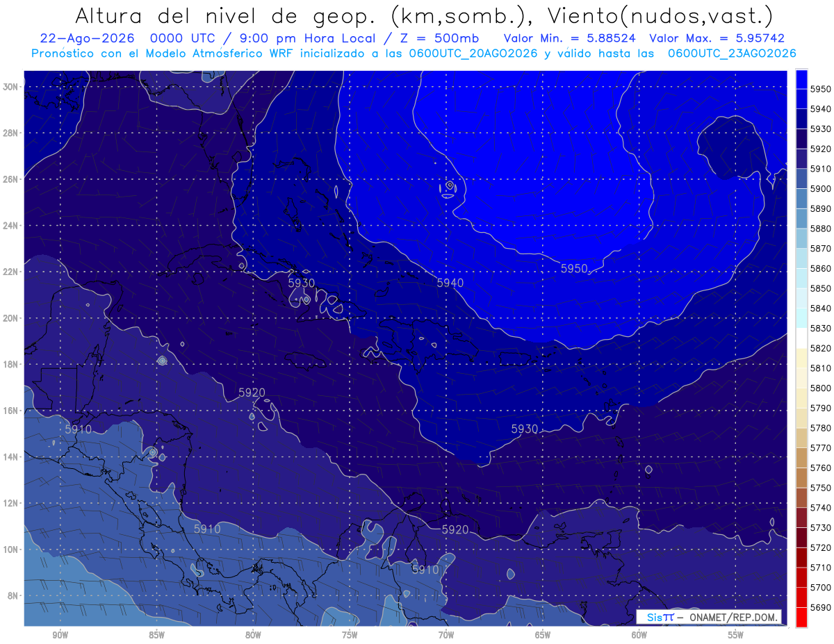Screen dimensions: 834x644
Task: Click the color bar legend value 5900
Action: [x=821, y=188]
